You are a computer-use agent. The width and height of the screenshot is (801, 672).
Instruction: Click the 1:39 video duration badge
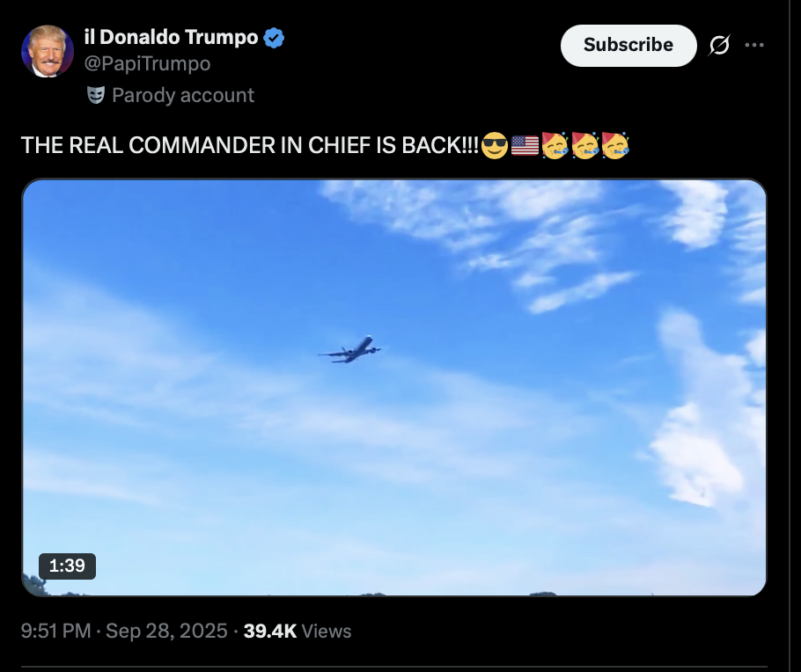(x=67, y=566)
